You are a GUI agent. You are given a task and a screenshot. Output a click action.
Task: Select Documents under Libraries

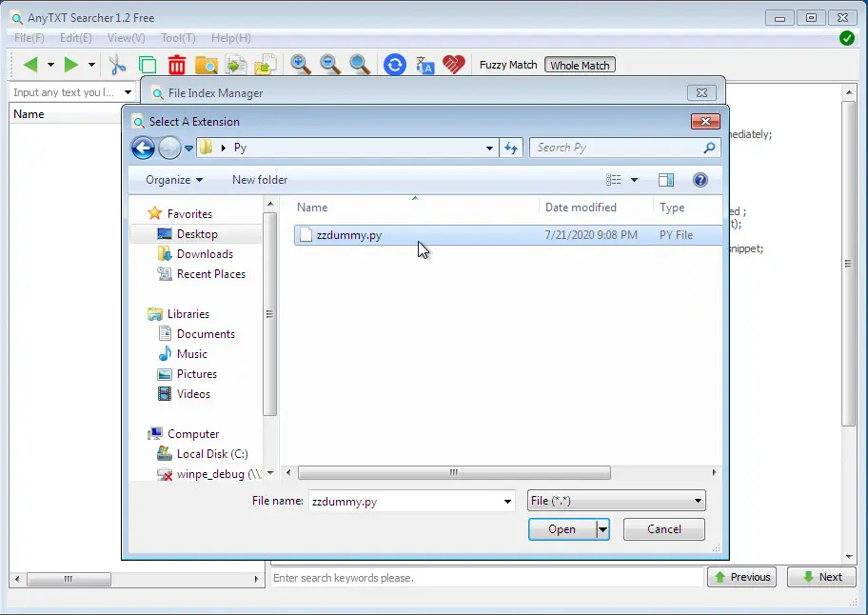(x=196, y=334)
